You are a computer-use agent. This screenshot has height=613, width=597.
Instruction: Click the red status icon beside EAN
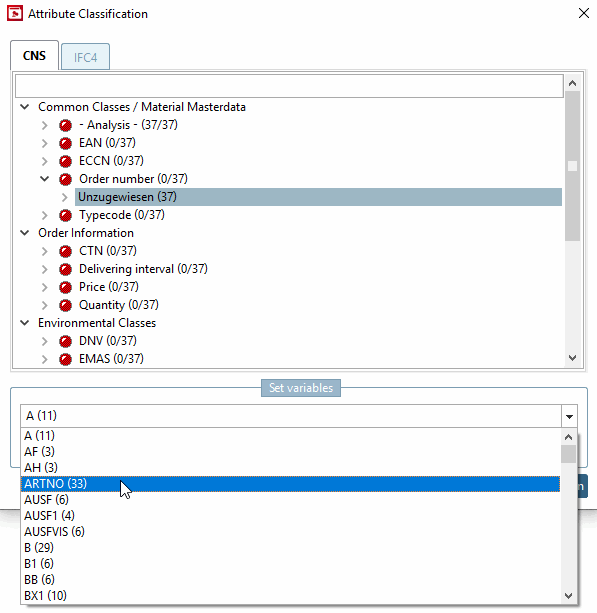tap(65, 143)
